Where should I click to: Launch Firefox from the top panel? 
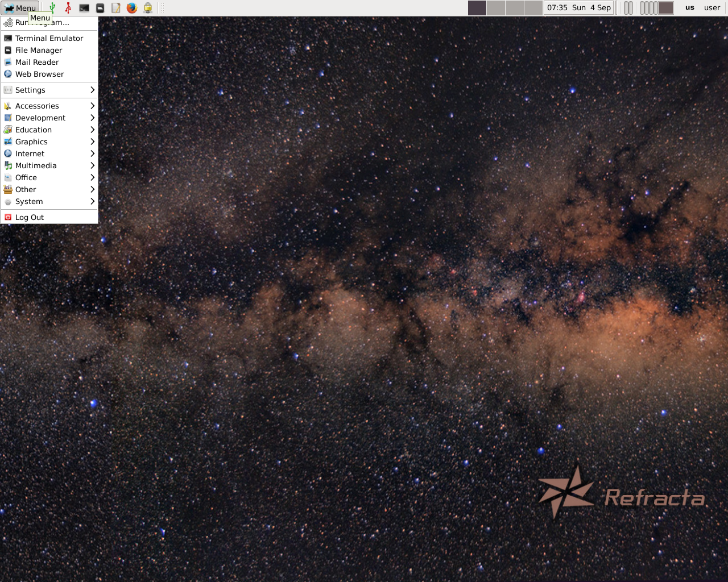[x=132, y=8]
